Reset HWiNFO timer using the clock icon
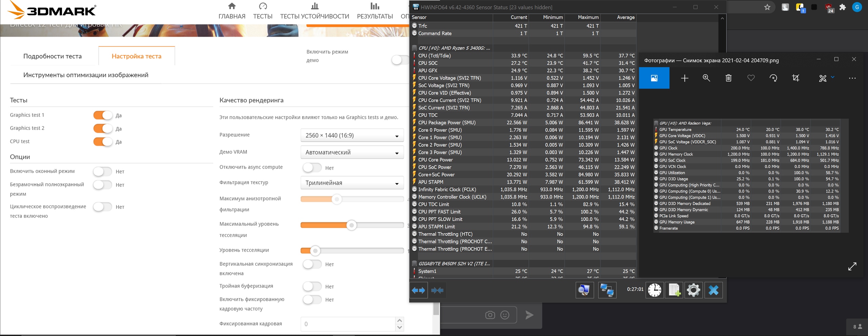This screenshot has height=336, width=868. click(x=654, y=290)
